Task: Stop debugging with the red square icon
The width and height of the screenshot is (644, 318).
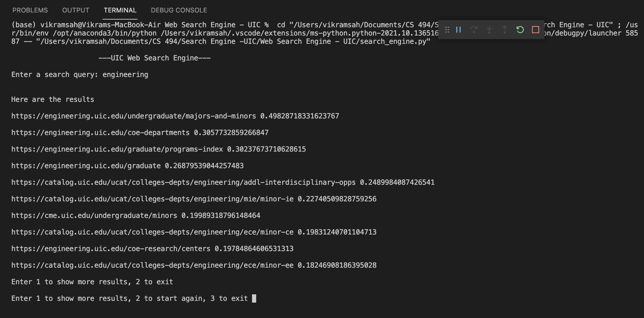Action: point(535,30)
